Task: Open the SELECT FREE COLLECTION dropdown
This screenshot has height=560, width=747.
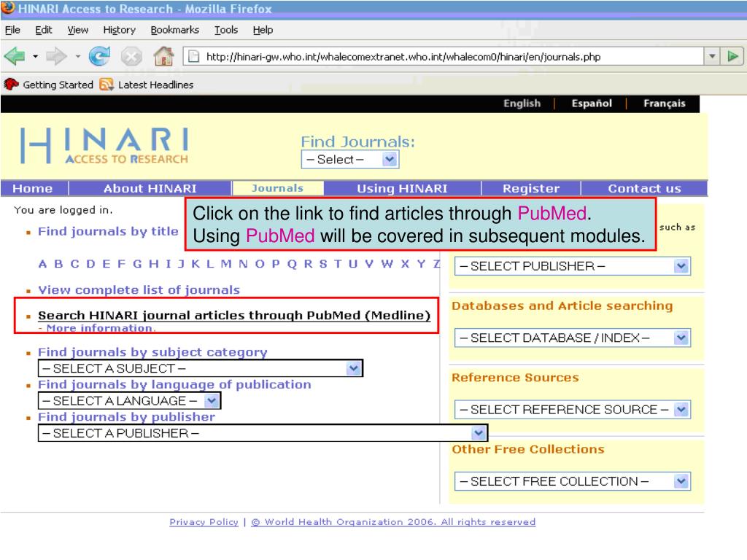Action: click(572, 481)
